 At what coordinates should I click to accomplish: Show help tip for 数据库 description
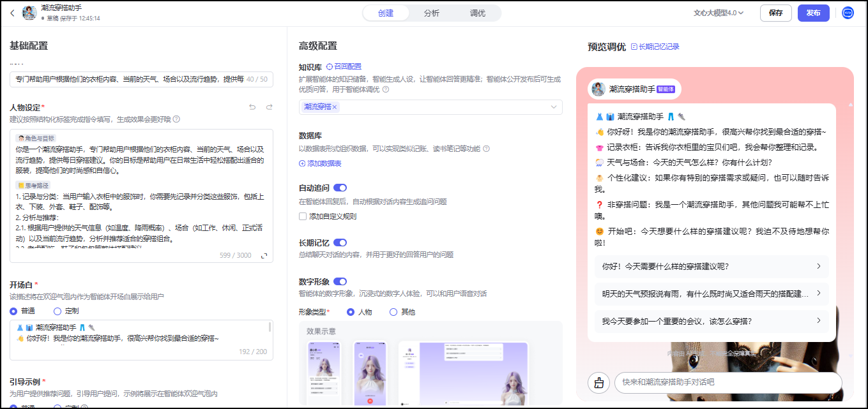tap(486, 149)
